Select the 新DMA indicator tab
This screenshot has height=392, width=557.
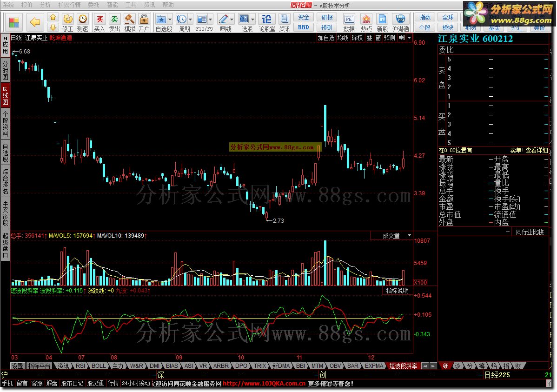[281, 365]
